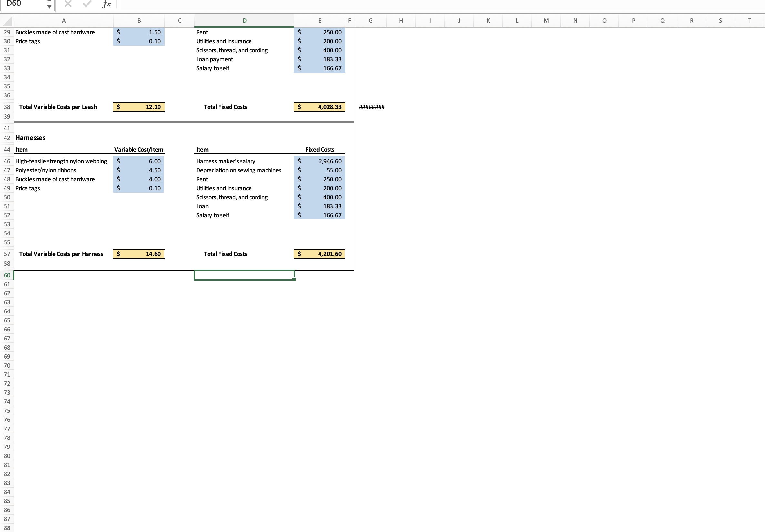Select the Total Fixed Costs 4,028.33 cell
Image resolution: width=765 pixels, height=532 pixels.
tap(319, 107)
